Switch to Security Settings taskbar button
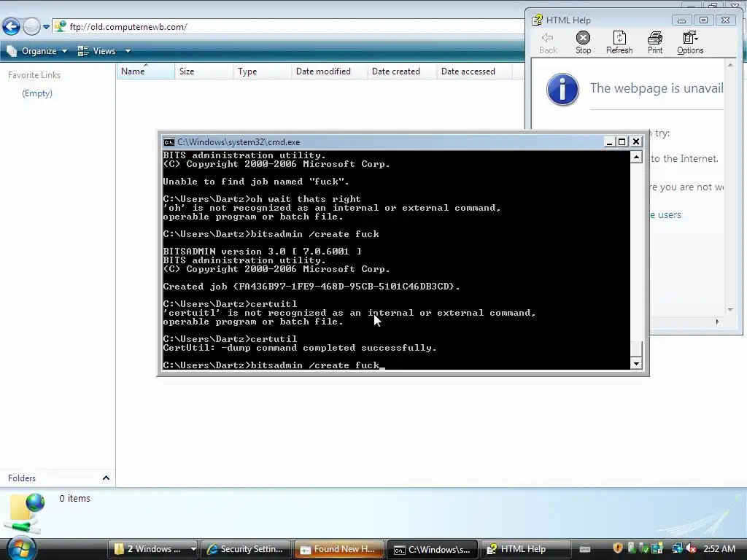Screen dimensions: 747x560 tap(245, 549)
